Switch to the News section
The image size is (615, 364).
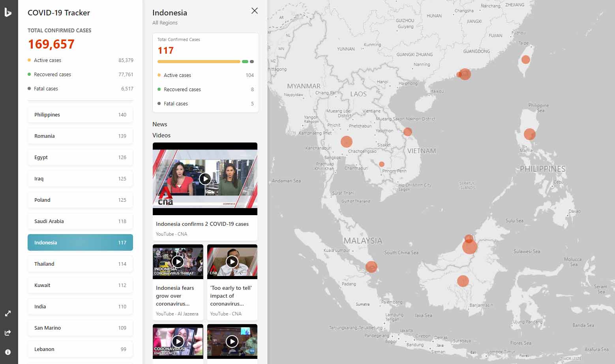(160, 124)
